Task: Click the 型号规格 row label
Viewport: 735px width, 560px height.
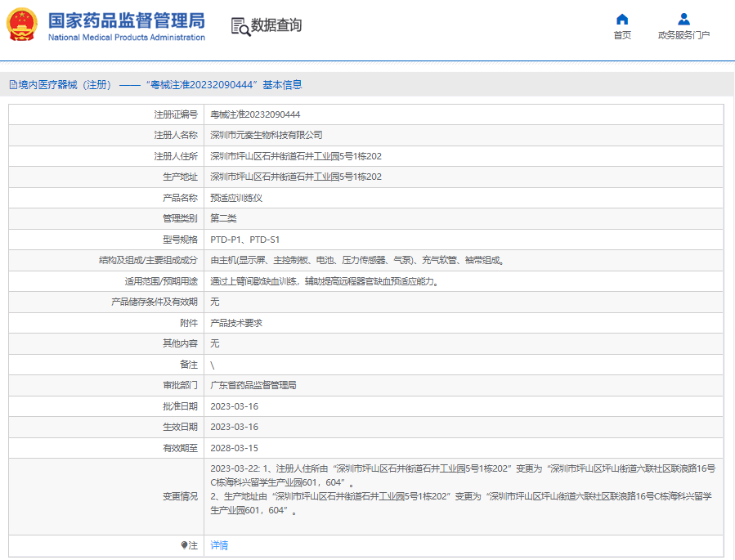Action: [x=180, y=240]
